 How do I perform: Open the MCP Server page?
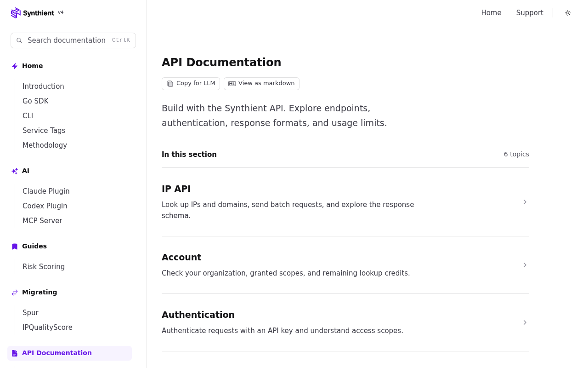42,221
